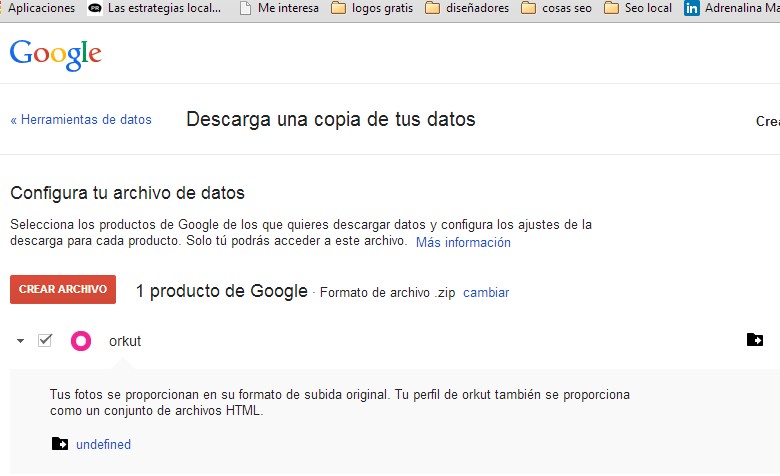Image resolution: width=780 pixels, height=476 pixels.
Task: Click the CREAR ARCHIVO button
Action: click(63, 289)
